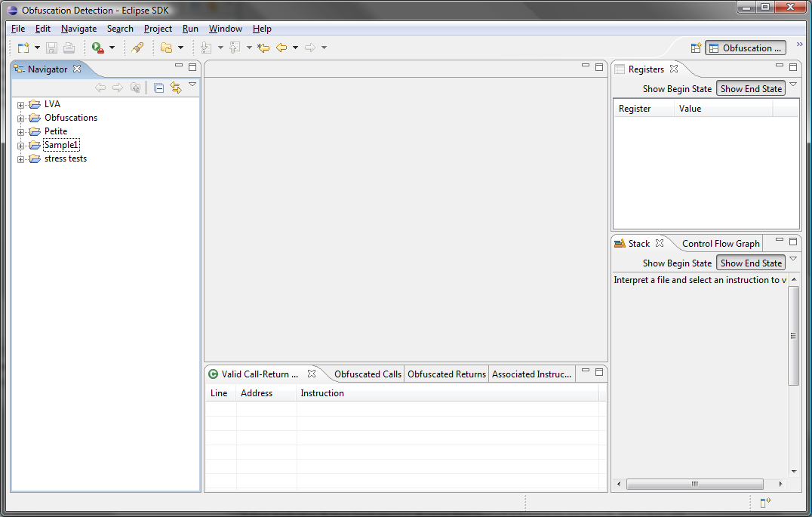Toggle Show Begin State in Registers view
812x517 pixels.
(678, 89)
